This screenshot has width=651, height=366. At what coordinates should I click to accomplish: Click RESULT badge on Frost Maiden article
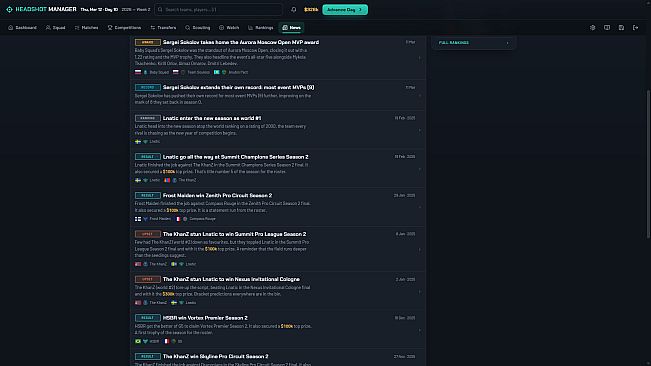point(147,195)
